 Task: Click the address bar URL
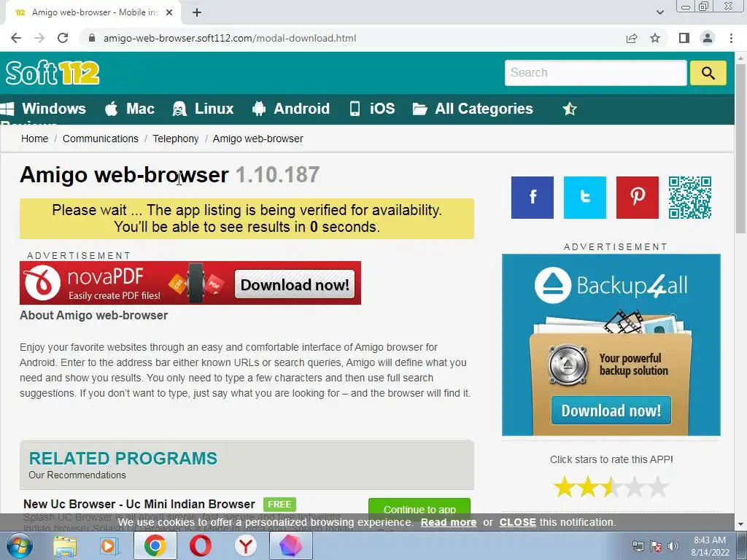(x=230, y=38)
